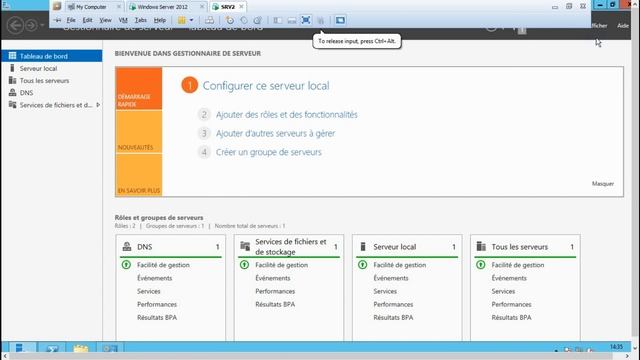The image size is (640, 360).
Task: Open the snapshot manager
Action: 258,20
